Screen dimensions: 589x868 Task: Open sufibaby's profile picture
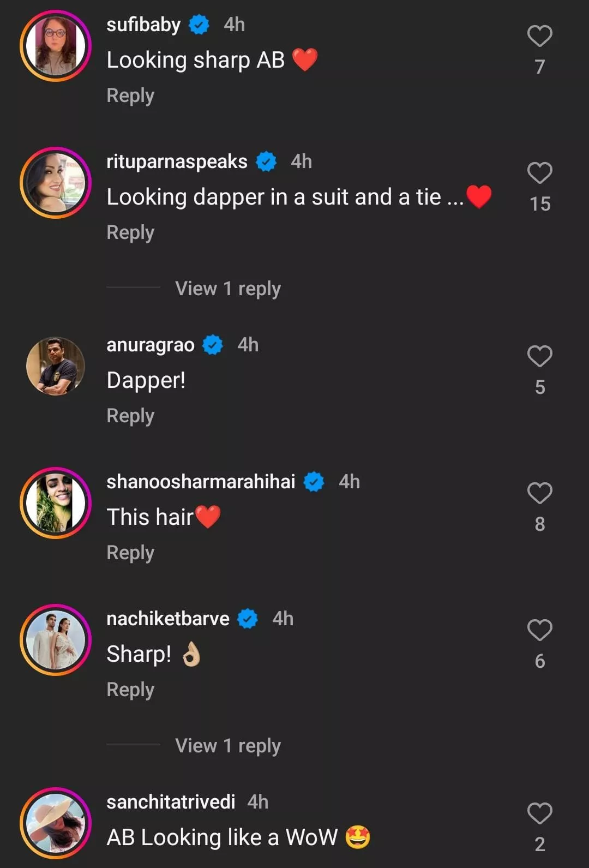click(x=56, y=46)
